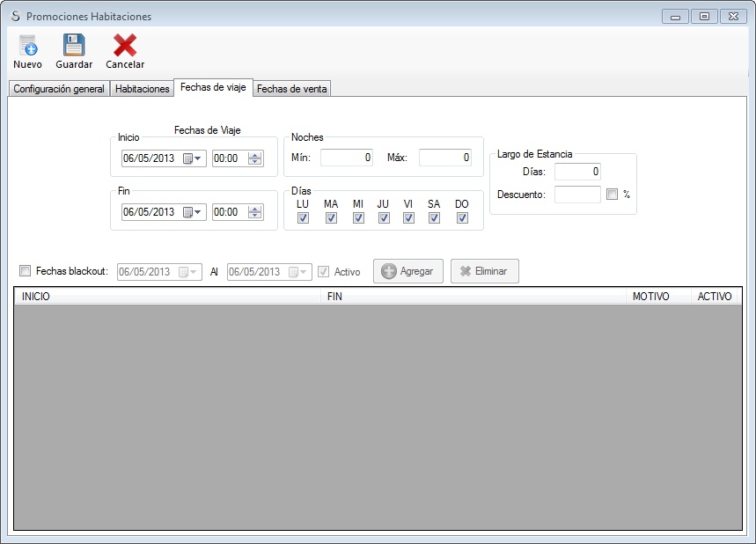Click the Agregar plus button

[407, 271]
